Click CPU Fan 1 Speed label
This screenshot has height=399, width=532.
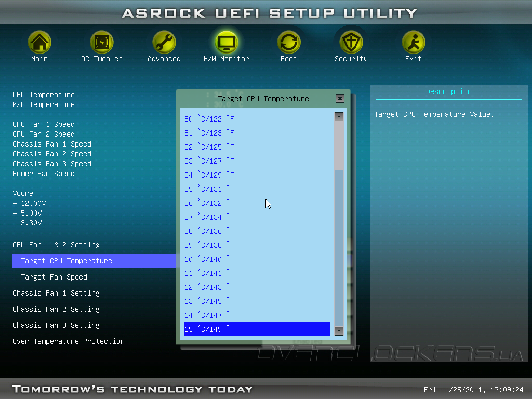tap(44, 124)
